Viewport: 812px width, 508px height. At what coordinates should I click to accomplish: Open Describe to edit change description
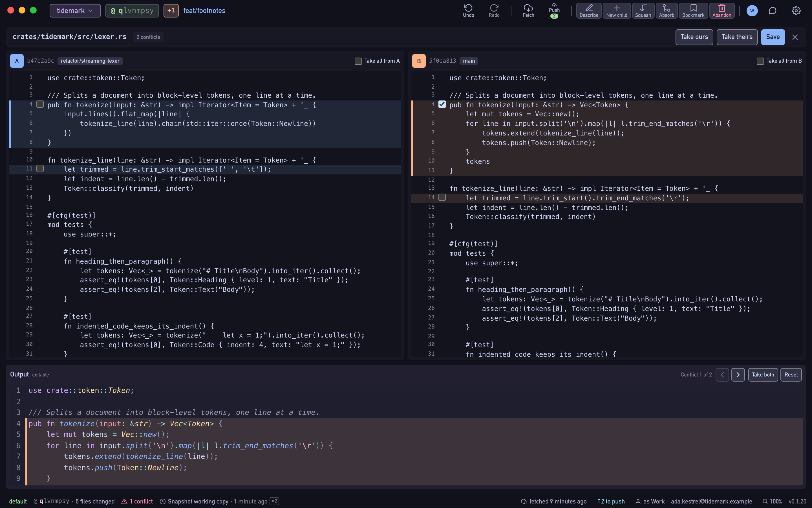pyautogui.click(x=588, y=11)
